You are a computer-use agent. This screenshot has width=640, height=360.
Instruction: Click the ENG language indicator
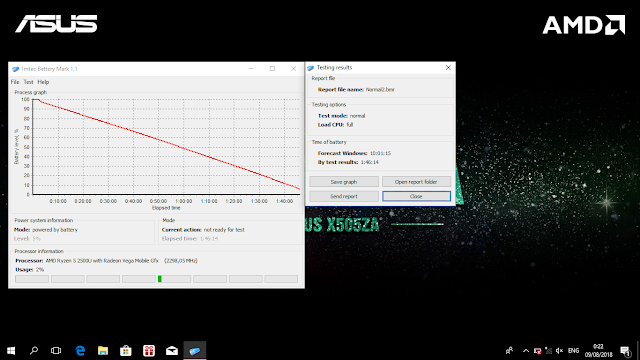click(573, 351)
